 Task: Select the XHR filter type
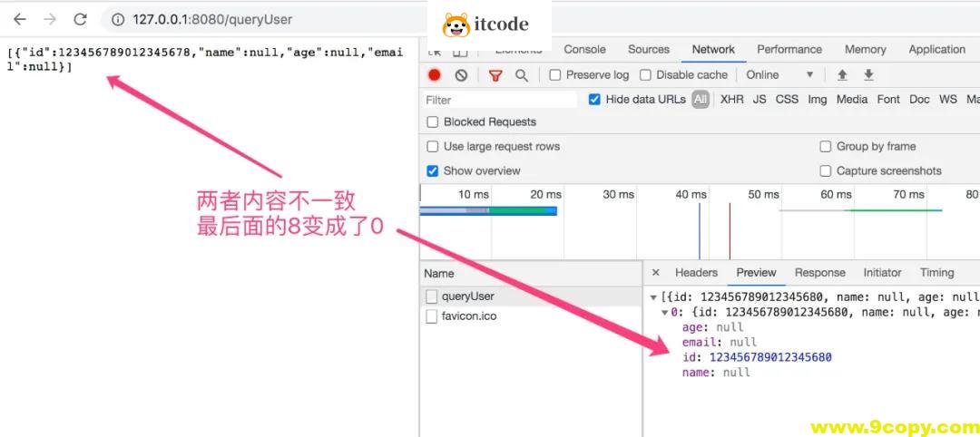click(x=731, y=100)
